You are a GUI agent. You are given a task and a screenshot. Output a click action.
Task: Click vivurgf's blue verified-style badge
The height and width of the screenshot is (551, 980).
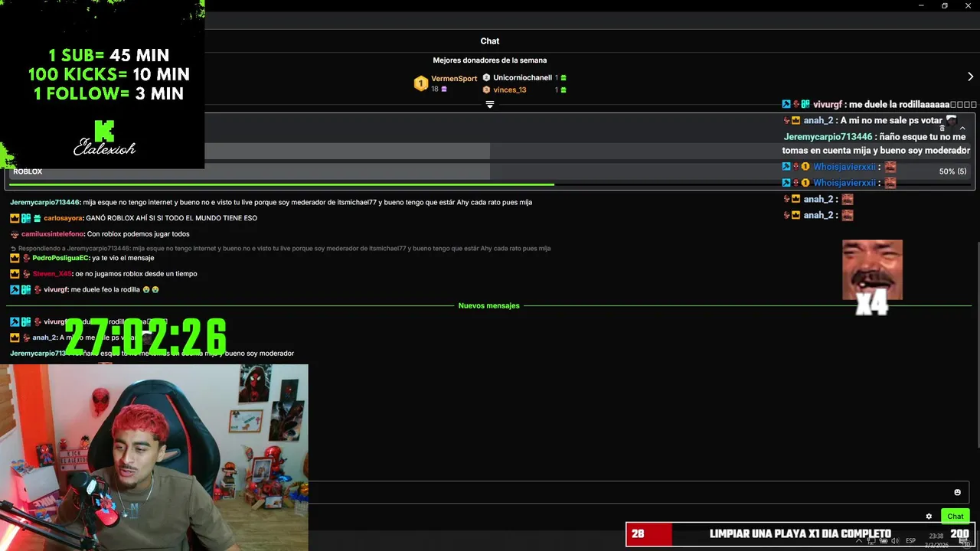coord(15,290)
